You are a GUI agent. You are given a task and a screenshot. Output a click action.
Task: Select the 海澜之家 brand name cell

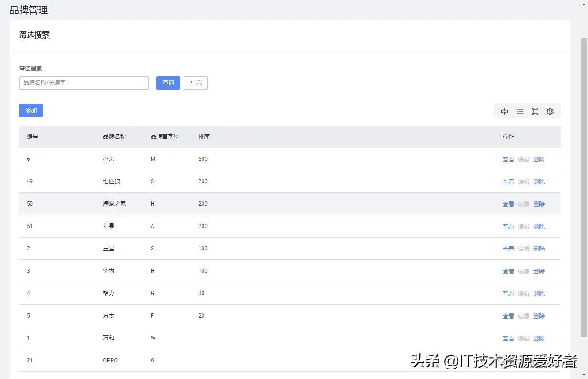(x=114, y=204)
